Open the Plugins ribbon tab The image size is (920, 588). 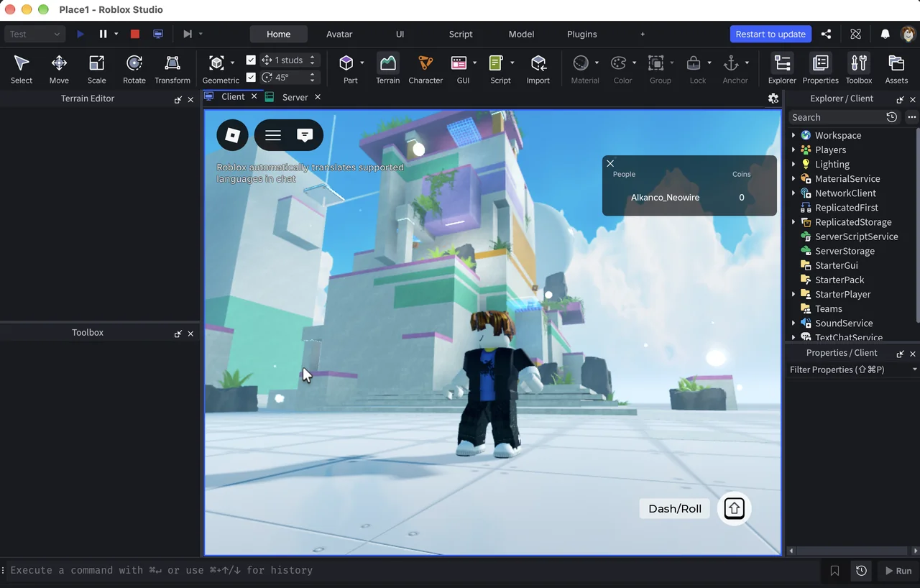click(x=581, y=34)
